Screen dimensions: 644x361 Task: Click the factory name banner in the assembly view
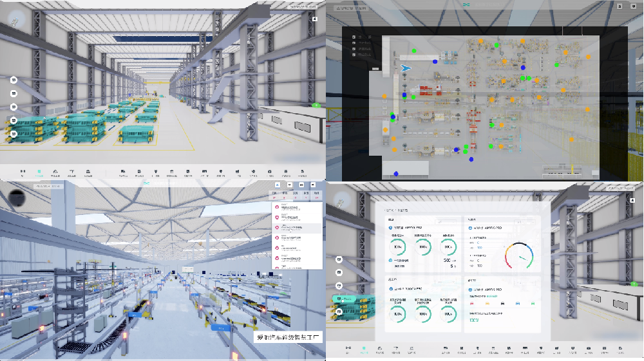291,337
